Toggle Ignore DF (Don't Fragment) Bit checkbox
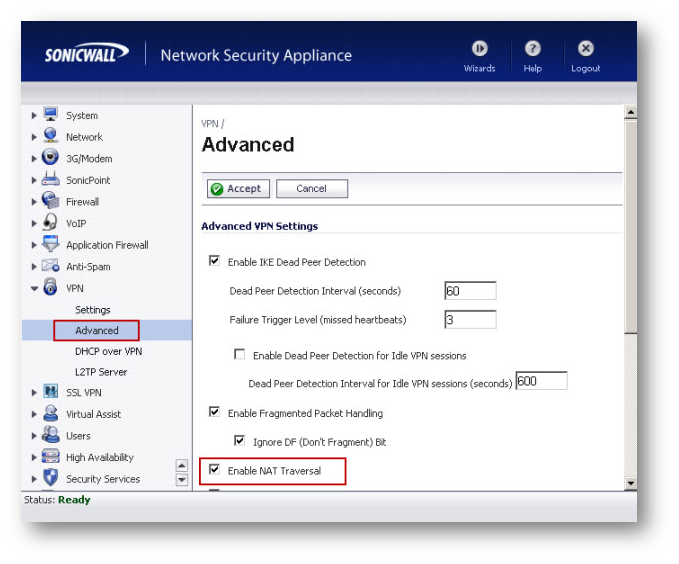 point(239,440)
